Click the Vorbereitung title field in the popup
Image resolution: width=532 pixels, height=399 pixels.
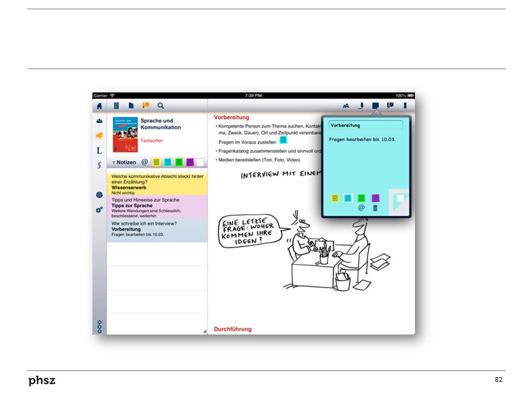click(366, 125)
